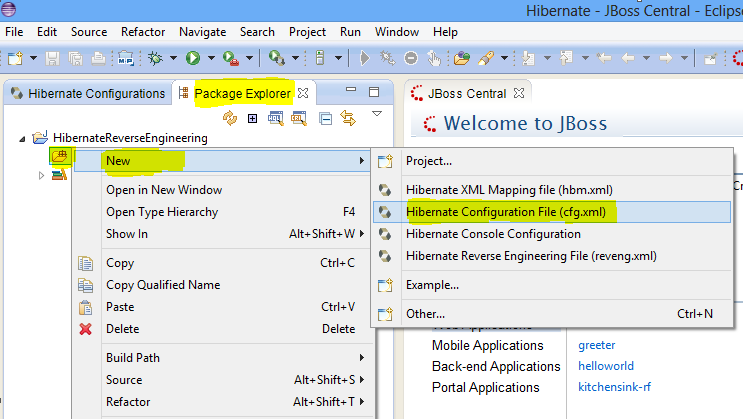This screenshot has width=743, height=419.
Task: Open the helloworld quickstart link
Action: coord(606,366)
